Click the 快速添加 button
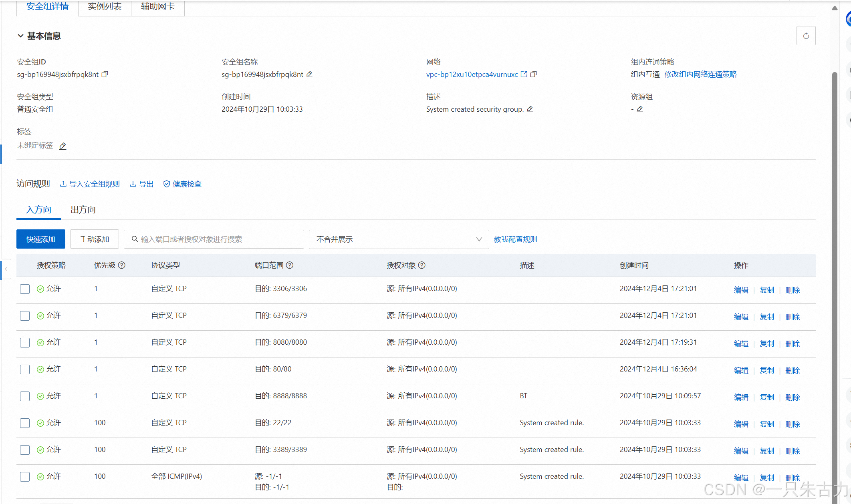The height and width of the screenshot is (504, 851). [x=41, y=239]
